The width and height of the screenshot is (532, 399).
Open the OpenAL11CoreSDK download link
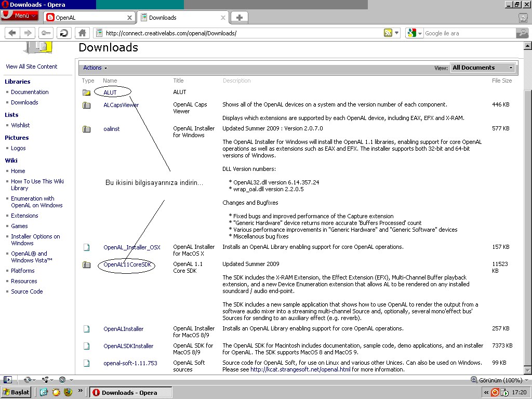(x=127, y=264)
